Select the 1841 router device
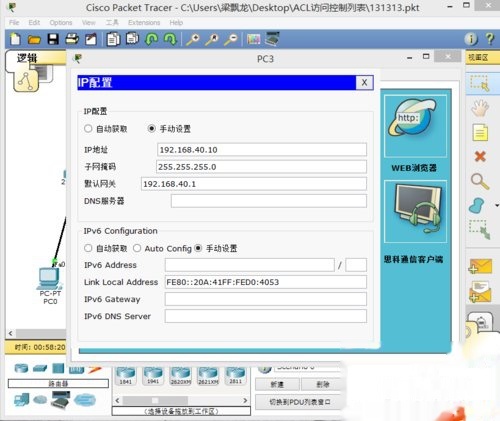 pyautogui.click(x=125, y=376)
